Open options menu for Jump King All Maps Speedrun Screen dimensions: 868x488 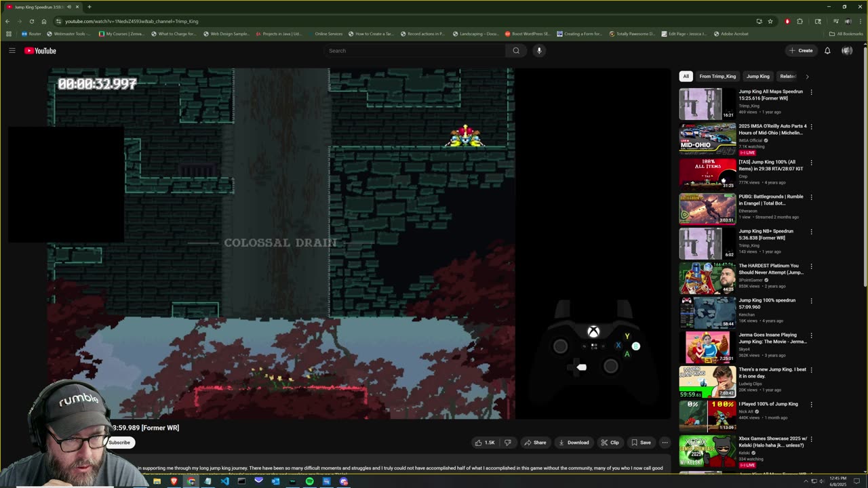click(x=811, y=92)
